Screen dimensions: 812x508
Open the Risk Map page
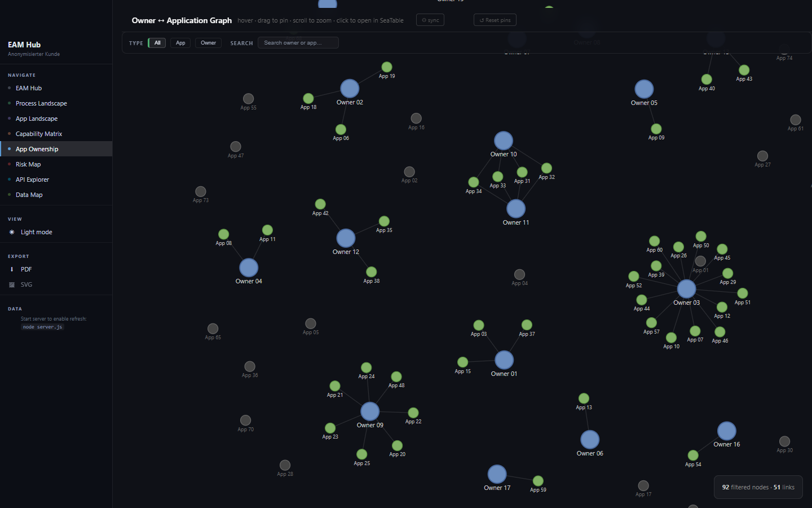56,164
